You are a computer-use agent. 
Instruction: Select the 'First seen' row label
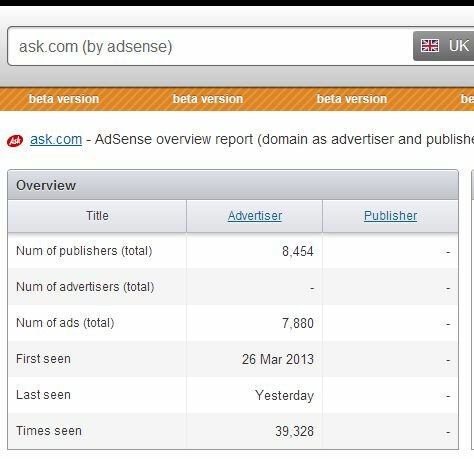pyautogui.click(x=43, y=359)
